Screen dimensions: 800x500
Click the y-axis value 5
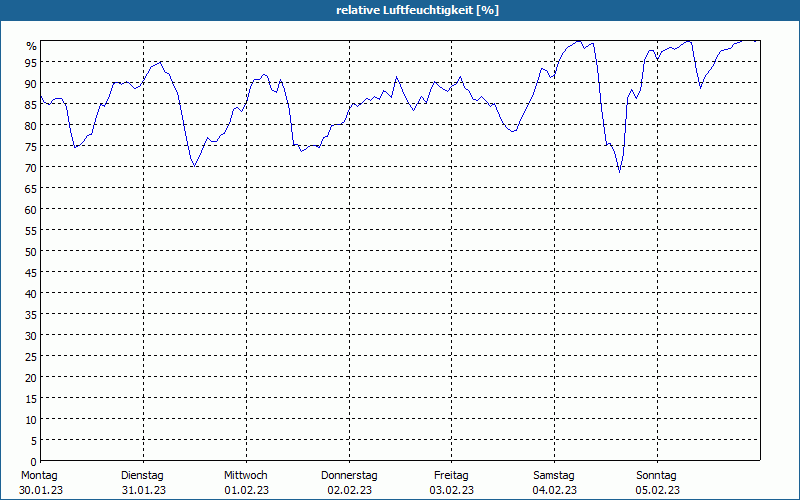click(34, 440)
